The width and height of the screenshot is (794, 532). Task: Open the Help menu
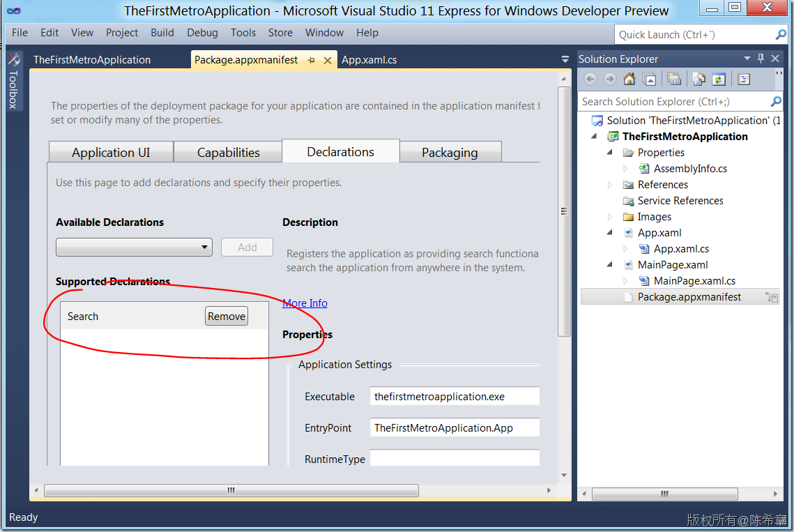click(x=367, y=33)
